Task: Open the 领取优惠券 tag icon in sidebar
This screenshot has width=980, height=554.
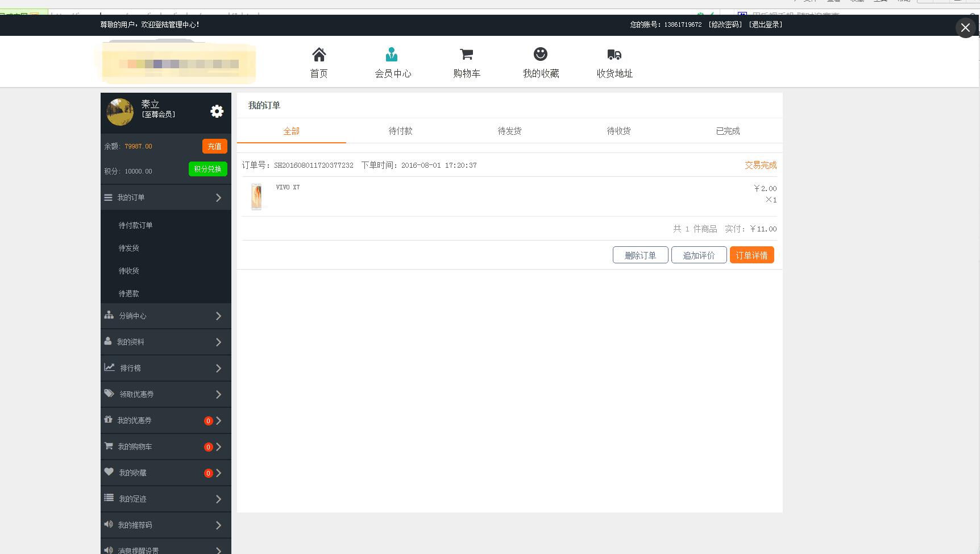Action: (109, 393)
